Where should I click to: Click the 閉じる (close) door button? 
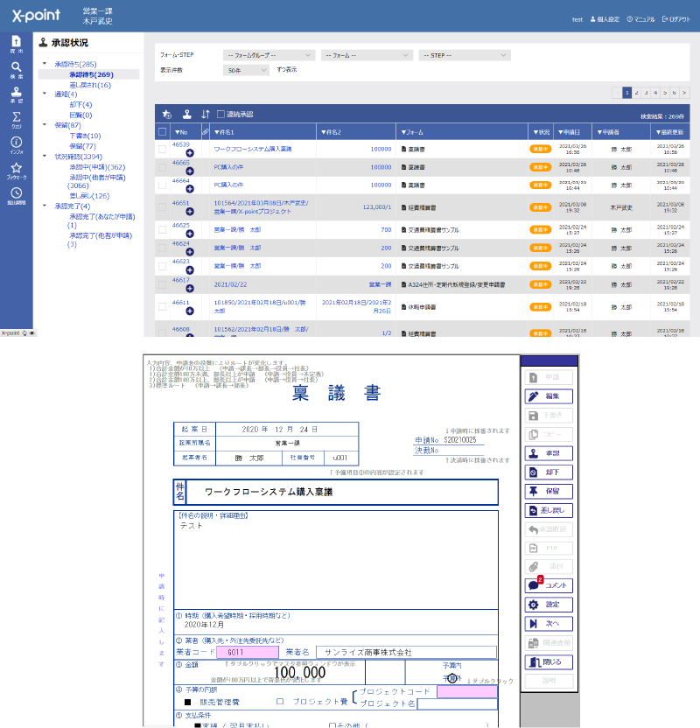(549, 662)
